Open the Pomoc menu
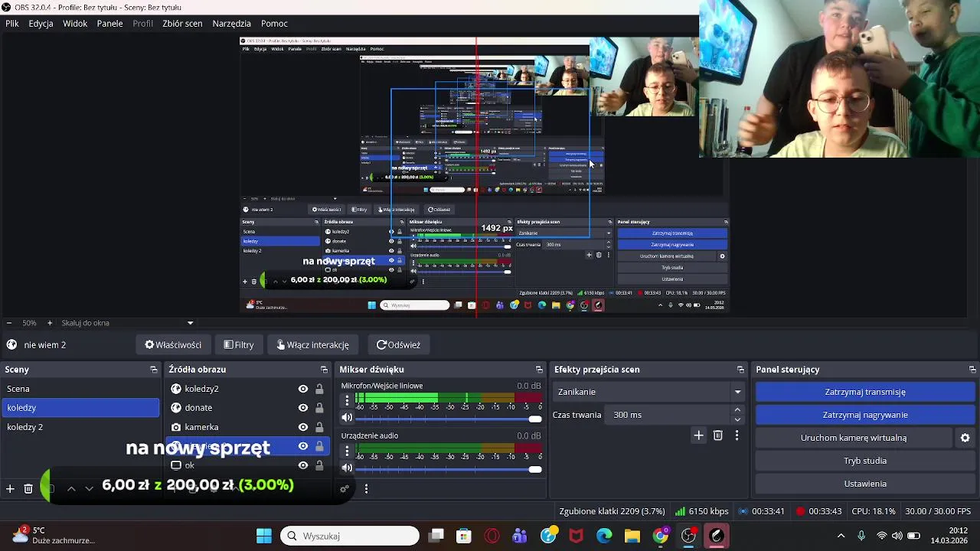Viewport: 980px width, 551px height. (274, 24)
